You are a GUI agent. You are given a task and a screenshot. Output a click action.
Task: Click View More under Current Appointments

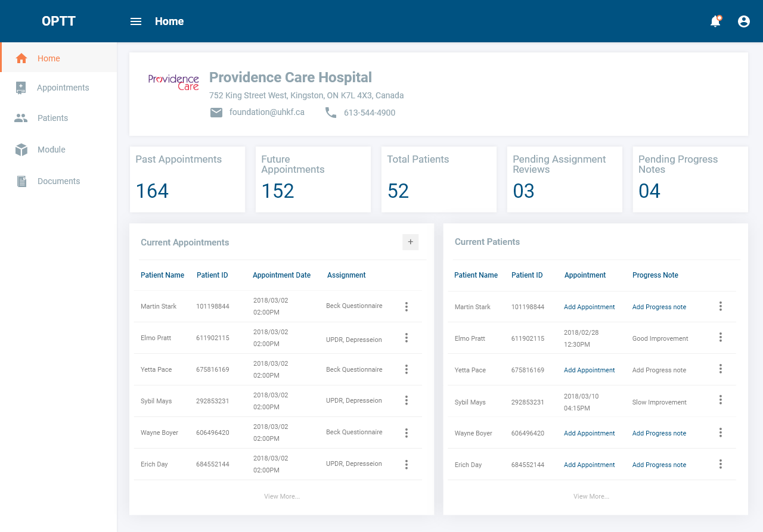click(x=282, y=496)
